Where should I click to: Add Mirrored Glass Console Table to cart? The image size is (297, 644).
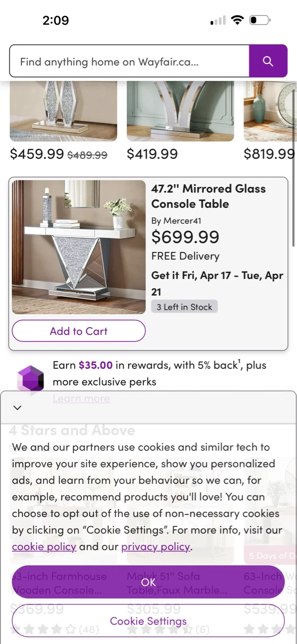point(79,331)
